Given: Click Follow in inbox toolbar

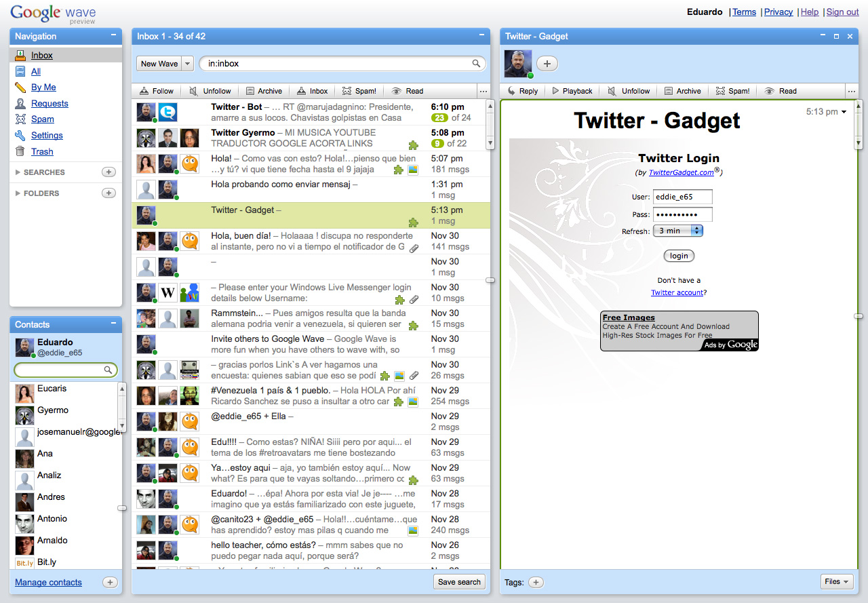Looking at the screenshot, I should pos(157,91).
